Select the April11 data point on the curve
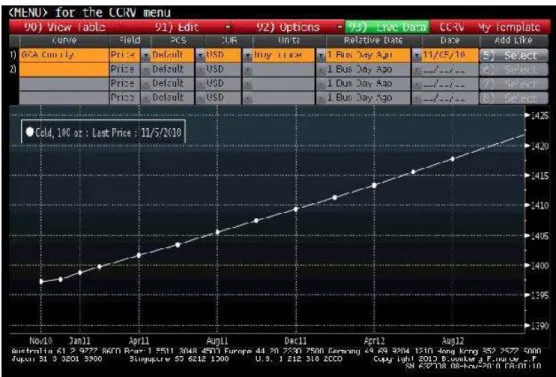 click(x=139, y=255)
